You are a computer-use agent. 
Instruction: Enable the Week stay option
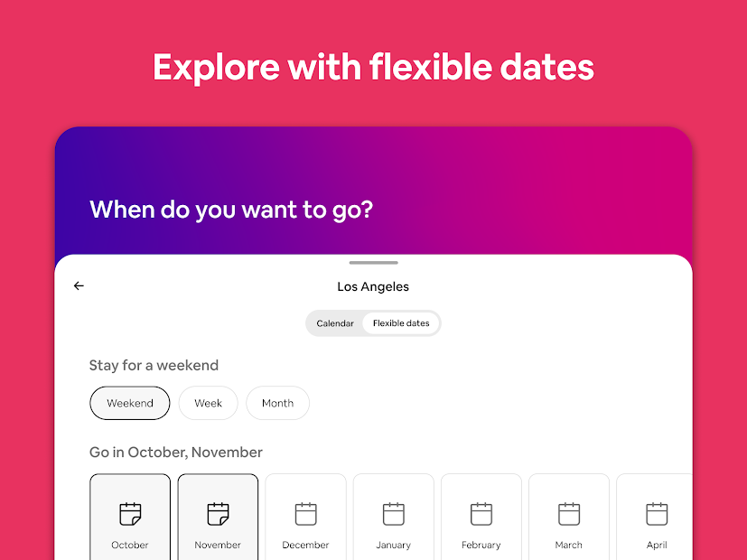(x=208, y=403)
